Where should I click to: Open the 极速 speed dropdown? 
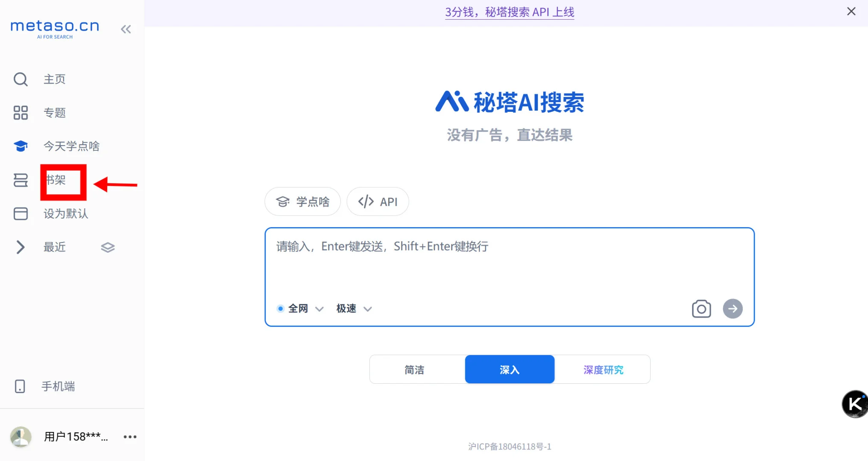pos(354,309)
